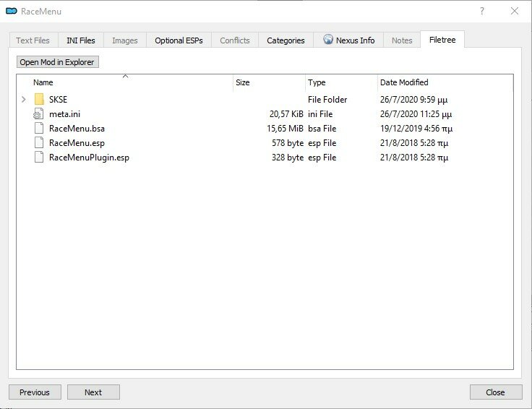
Task: Sort by the Type column header
Action: pos(341,82)
